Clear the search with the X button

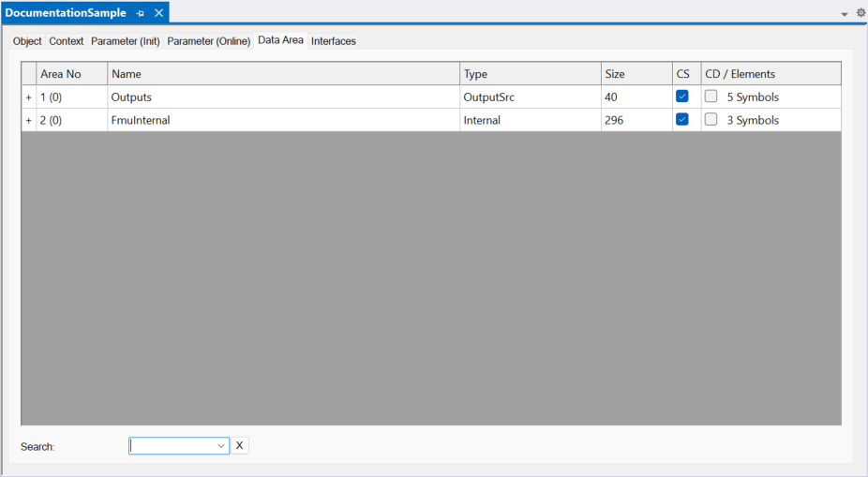[x=239, y=445]
